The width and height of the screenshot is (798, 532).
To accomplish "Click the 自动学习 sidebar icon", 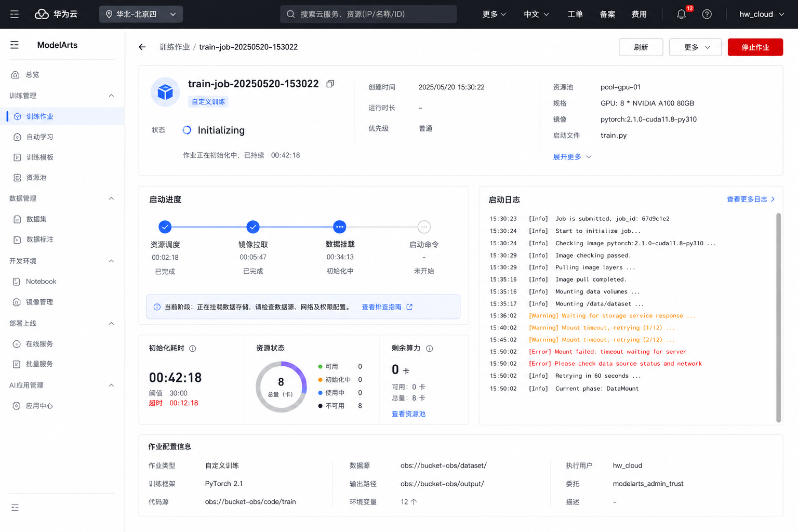I will click(x=17, y=137).
